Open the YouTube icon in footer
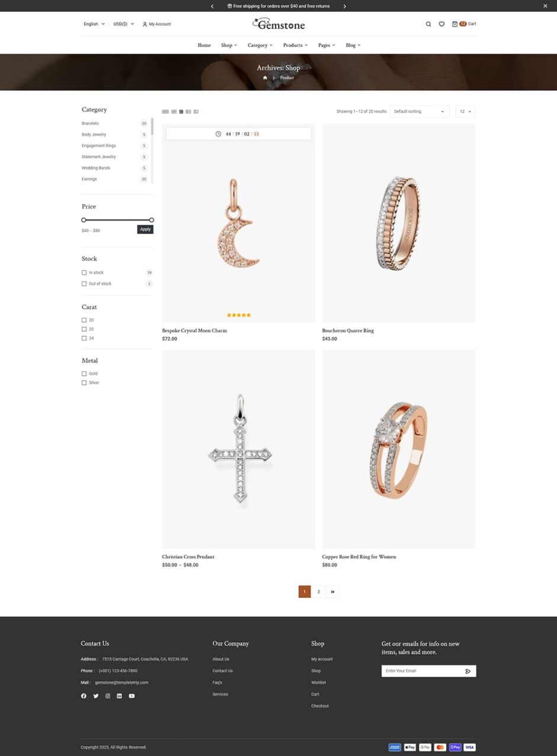The image size is (557, 756). coord(132,696)
